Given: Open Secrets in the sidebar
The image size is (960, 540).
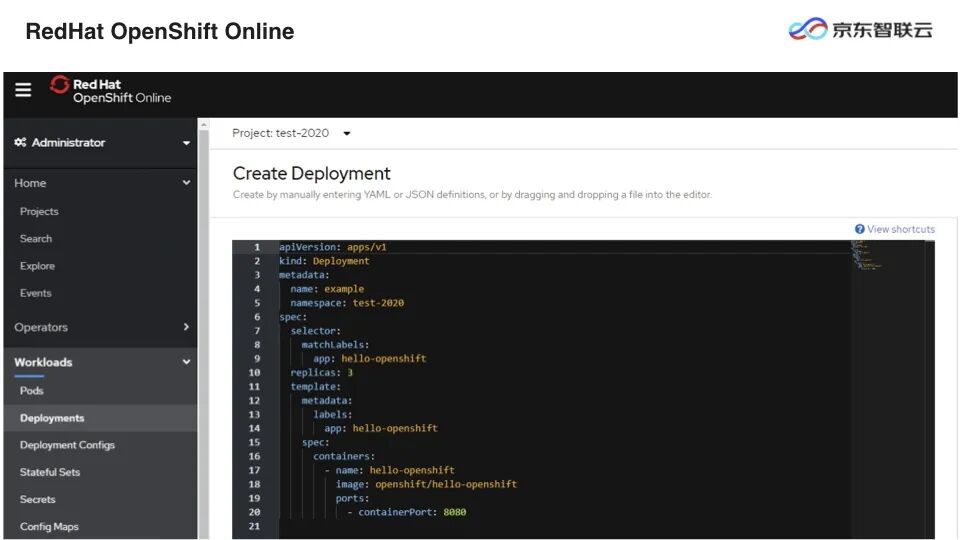Looking at the screenshot, I should coord(37,499).
